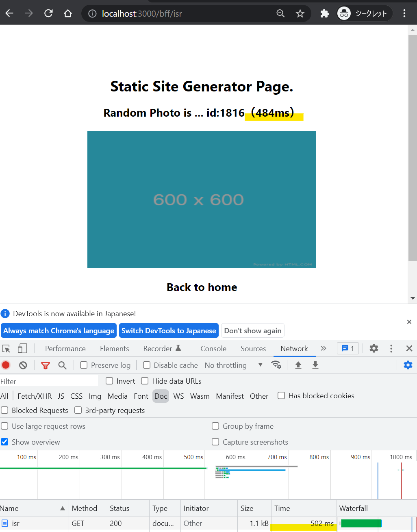Enable Capture screenshots
Viewport: 417px width, 532px height.
pyautogui.click(x=215, y=442)
